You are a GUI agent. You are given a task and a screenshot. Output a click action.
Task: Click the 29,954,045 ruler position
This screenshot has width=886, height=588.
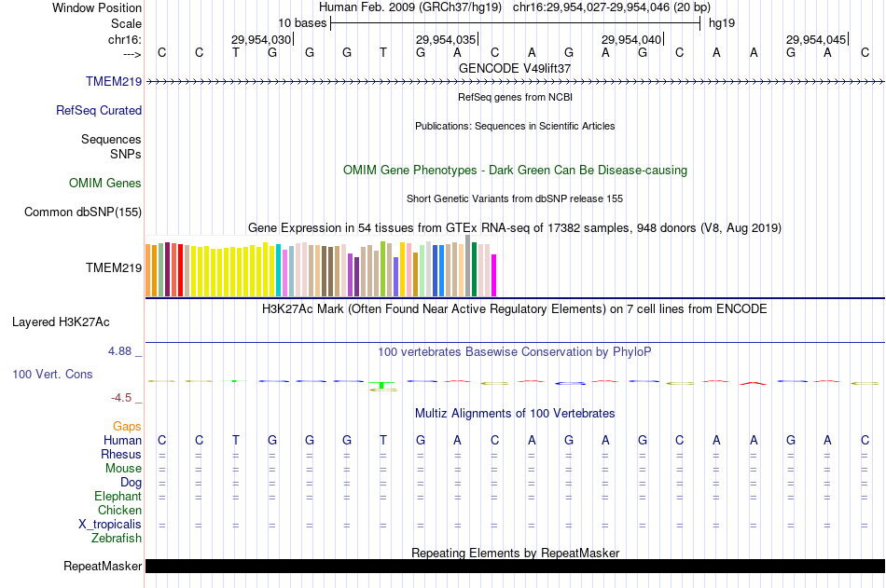[x=815, y=39]
